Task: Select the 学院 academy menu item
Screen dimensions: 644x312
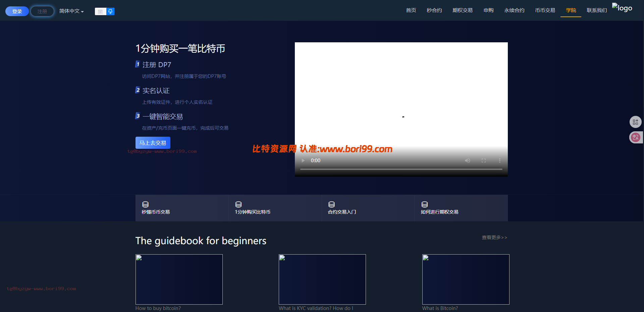Action: (x=571, y=10)
